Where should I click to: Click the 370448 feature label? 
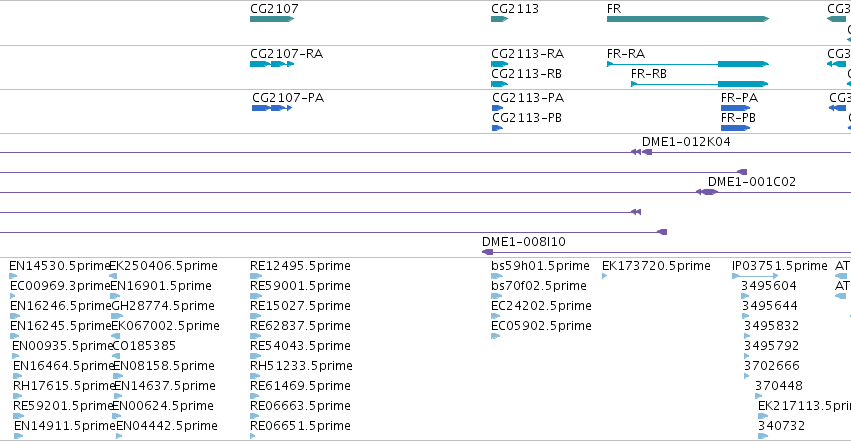click(x=779, y=386)
